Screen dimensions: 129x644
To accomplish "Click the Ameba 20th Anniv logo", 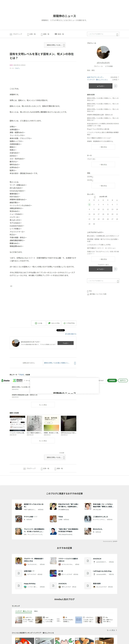I will pos(18,380).
